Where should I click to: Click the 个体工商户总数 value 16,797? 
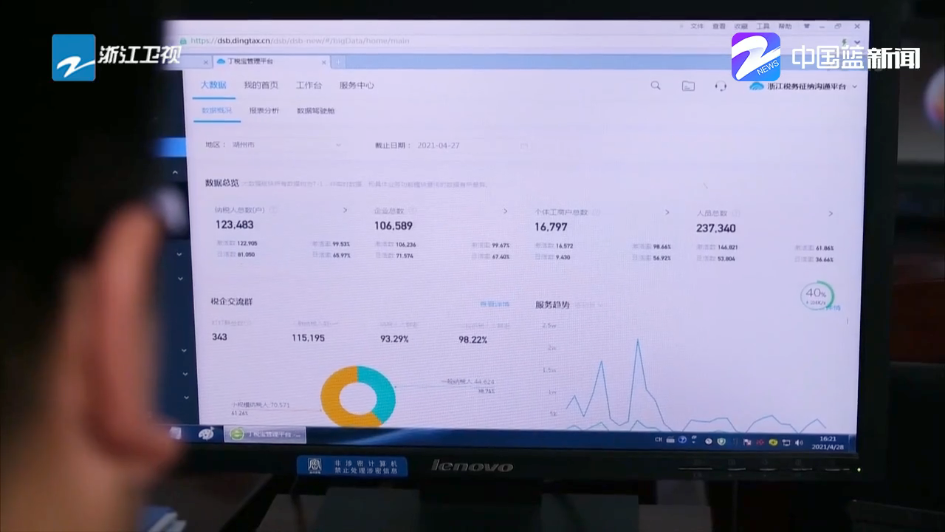(551, 227)
